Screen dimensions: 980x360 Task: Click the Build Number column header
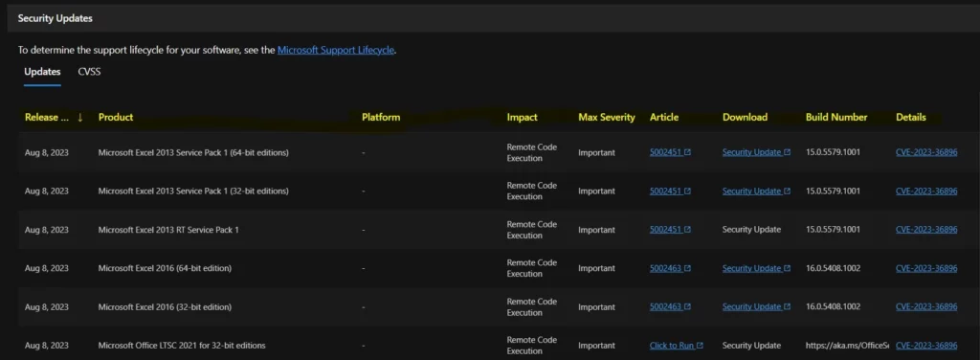836,117
